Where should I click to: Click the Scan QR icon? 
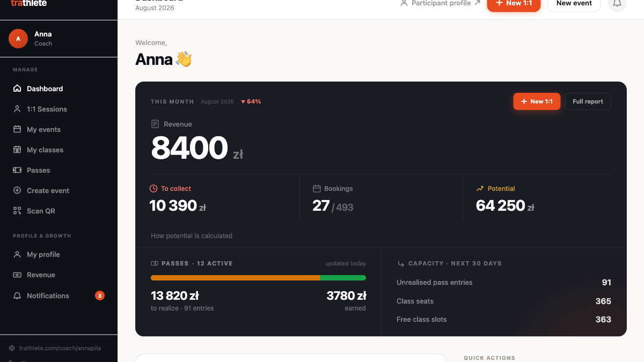[17, 211]
